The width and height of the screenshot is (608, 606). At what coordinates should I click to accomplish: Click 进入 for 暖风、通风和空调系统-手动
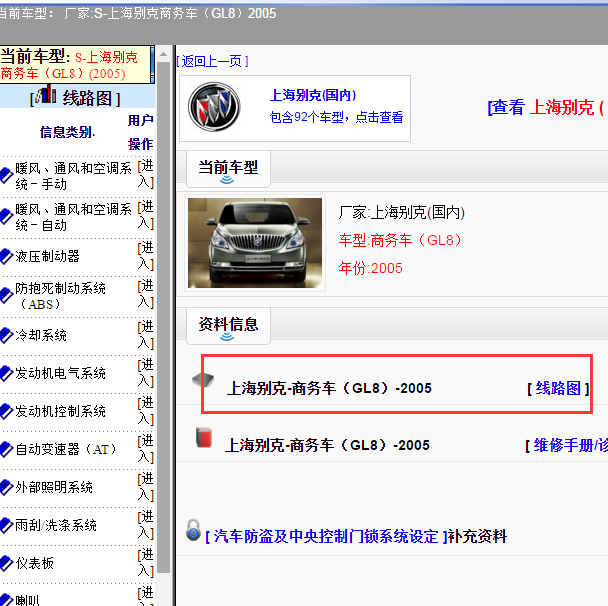tap(145, 174)
